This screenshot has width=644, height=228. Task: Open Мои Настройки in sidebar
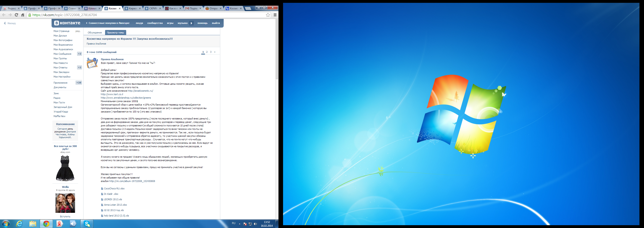pyautogui.click(x=62, y=77)
